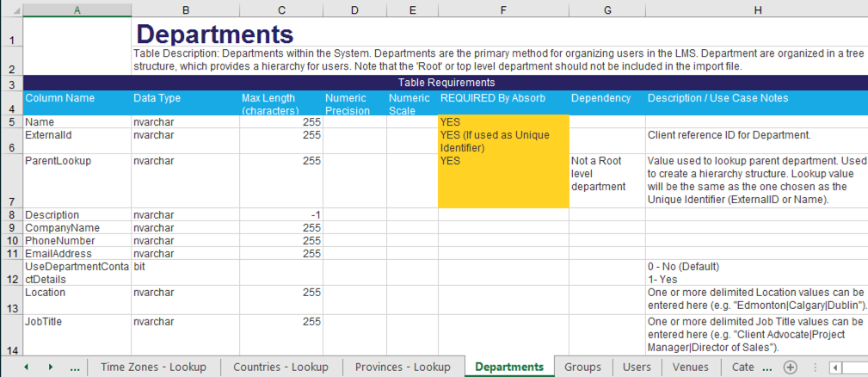This screenshot has width=868, height=377.
Task: Click '0 - No (Default)' notes cell
Action: 757,272
